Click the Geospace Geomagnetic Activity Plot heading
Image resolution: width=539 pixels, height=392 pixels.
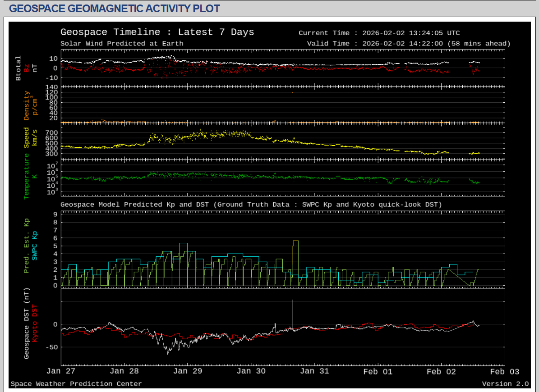[x=115, y=9]
